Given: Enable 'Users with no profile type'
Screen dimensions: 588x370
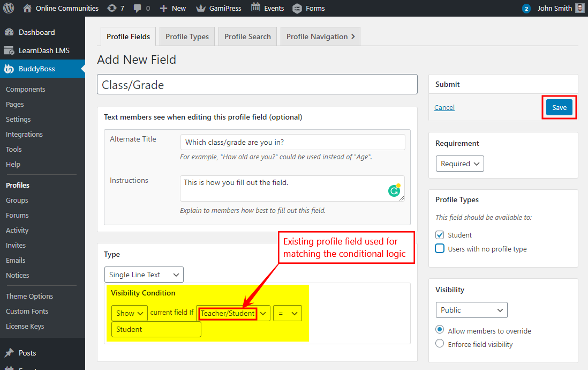Looking at the screenshot, I should [x=440, y=248].
